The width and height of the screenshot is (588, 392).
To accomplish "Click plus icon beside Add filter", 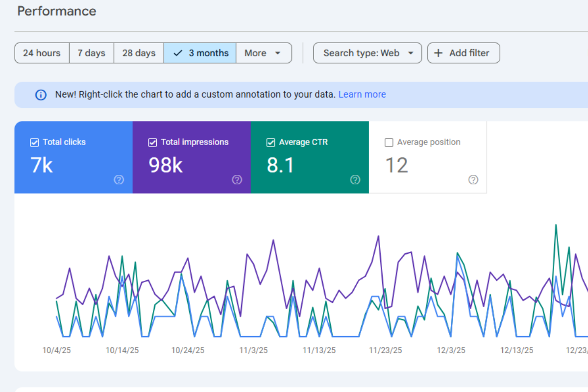I will click(439, 53).
